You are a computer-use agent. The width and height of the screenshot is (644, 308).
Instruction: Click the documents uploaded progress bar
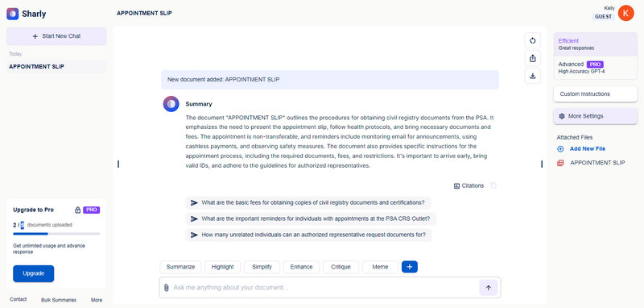[56, 234]
